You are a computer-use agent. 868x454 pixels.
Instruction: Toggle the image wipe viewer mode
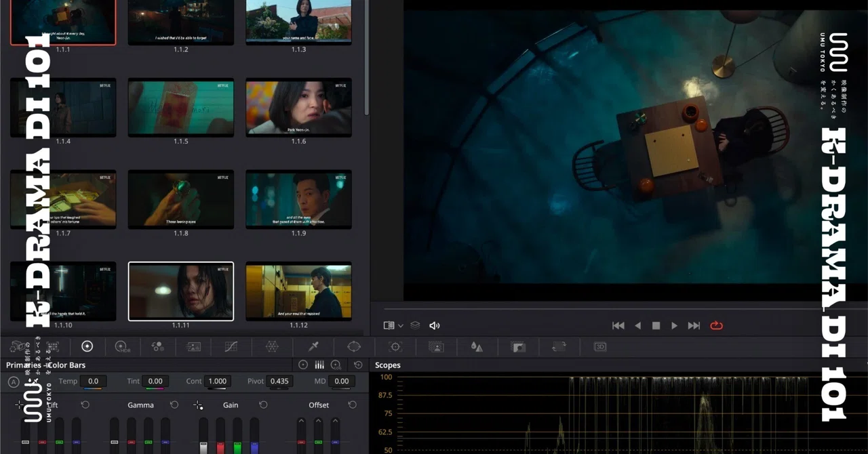click(x=389, y=325)
